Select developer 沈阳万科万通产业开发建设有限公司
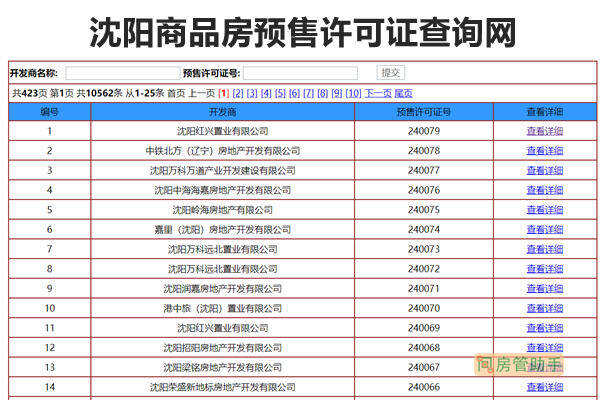This screenshot has width=600, height=400. [223, 170]
